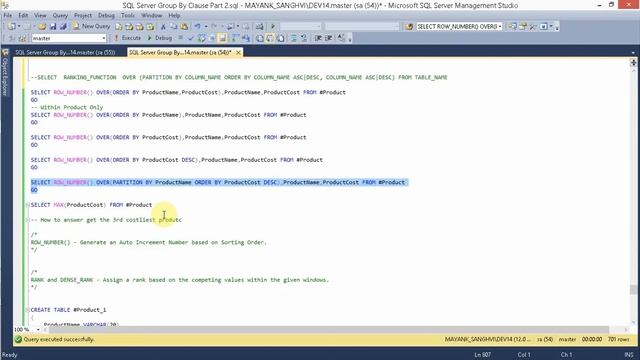Screen dimensions: 640x360
Task: Click Specify Values for Template Parameters icon
Action: point(341,38)
